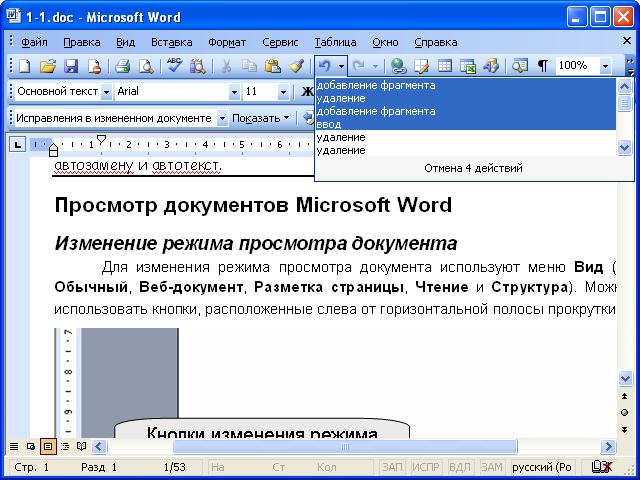Insert an Excel worksheet icon
The height and width of the screenshot is (480, 640).
[468, 66]
